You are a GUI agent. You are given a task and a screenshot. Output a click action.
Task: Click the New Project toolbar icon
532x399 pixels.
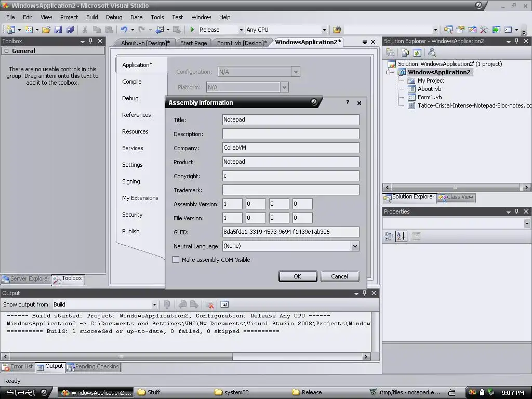tap(10, 30)
